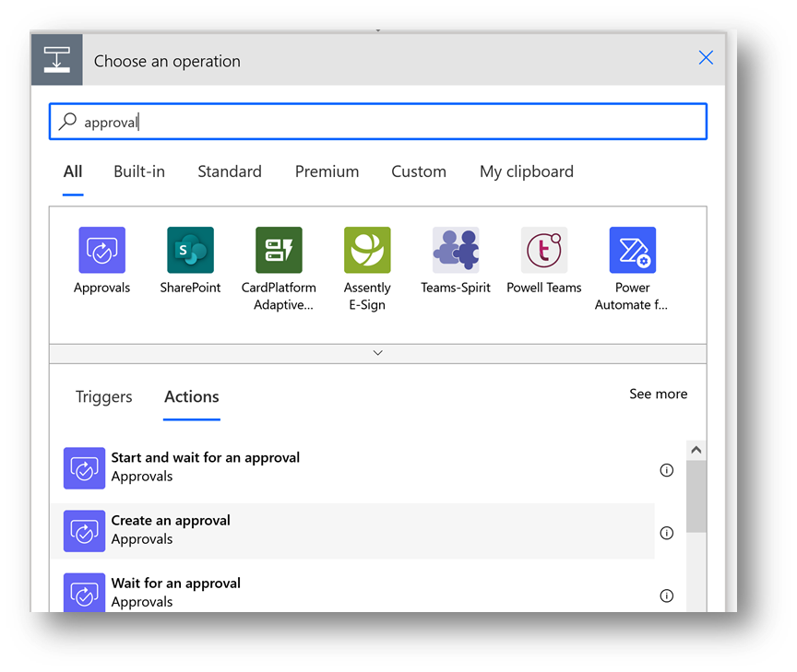Select the Power Automate connector icon
This screenshot has width=797, height=672.
tap(633, 251)
